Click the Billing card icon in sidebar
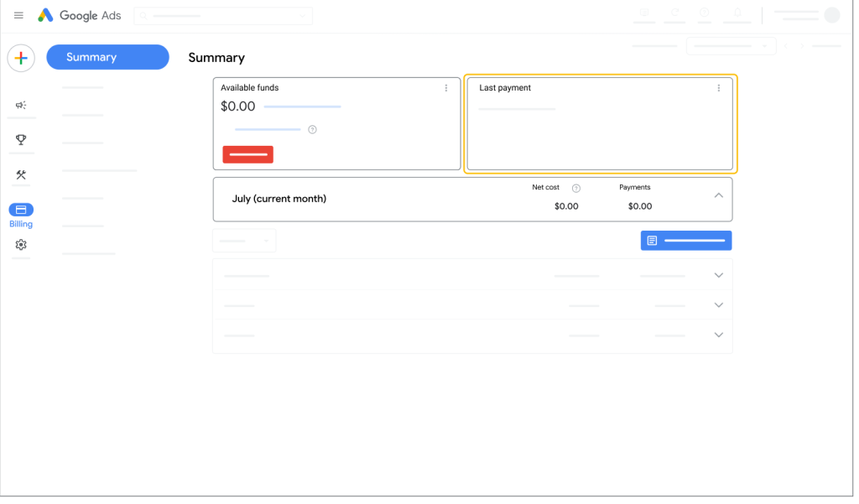The image size is (859, 504). [x=21, y=210]
